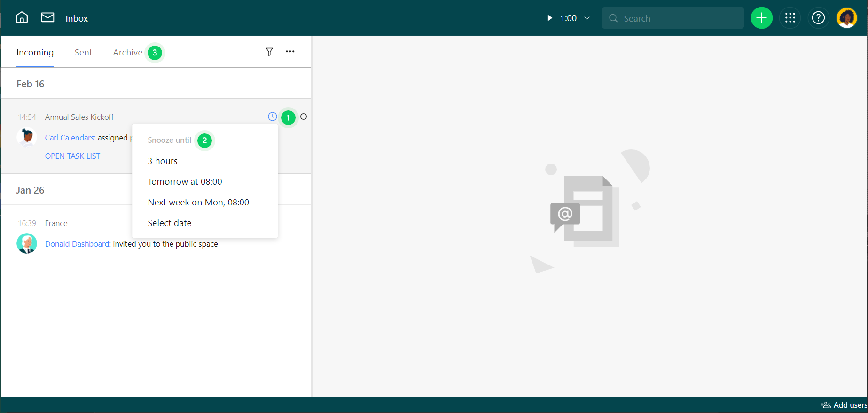Open the apps grid launcher
This screenshot has height=413, width=868.
pos(790,18)
